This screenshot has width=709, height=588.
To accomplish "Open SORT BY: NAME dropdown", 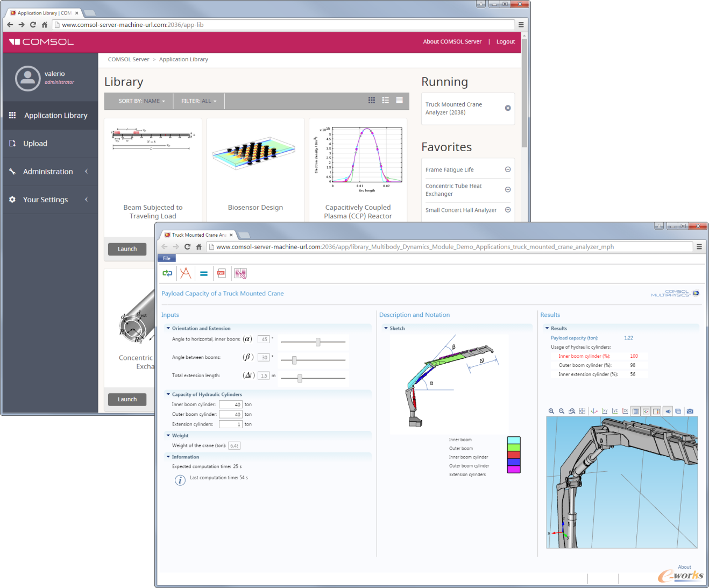I will (141, 101).
